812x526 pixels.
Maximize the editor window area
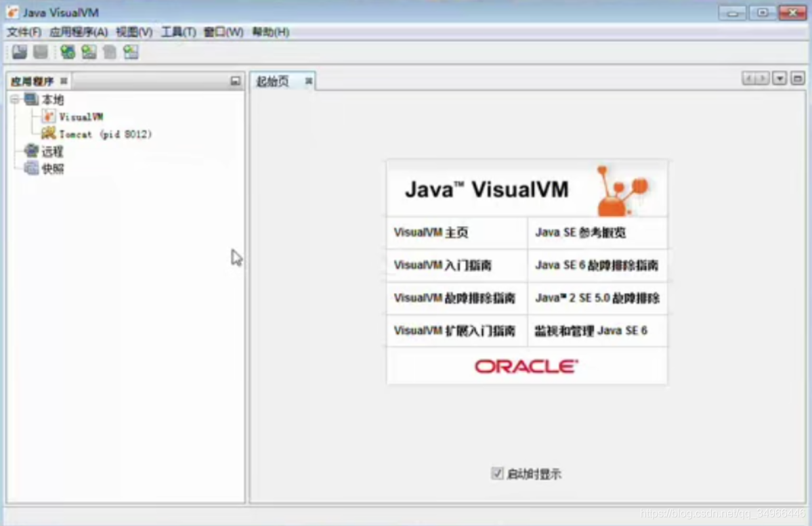[798, 79]
